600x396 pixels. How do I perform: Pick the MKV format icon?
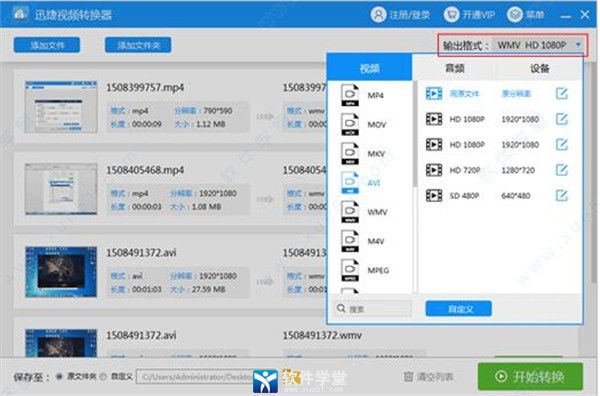point(350,153)
